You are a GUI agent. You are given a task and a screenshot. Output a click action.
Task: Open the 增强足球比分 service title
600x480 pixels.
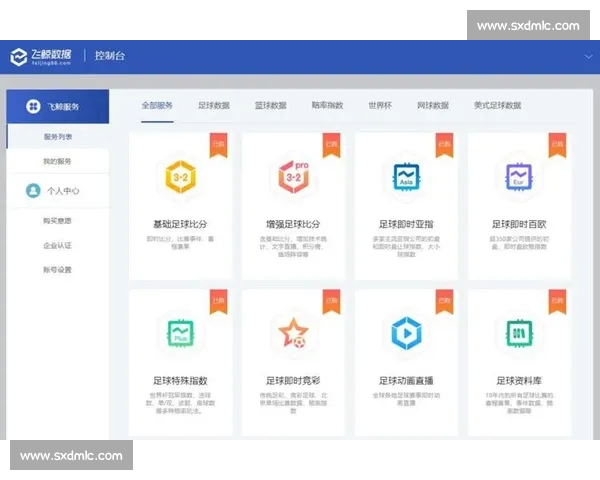point(293,224)
